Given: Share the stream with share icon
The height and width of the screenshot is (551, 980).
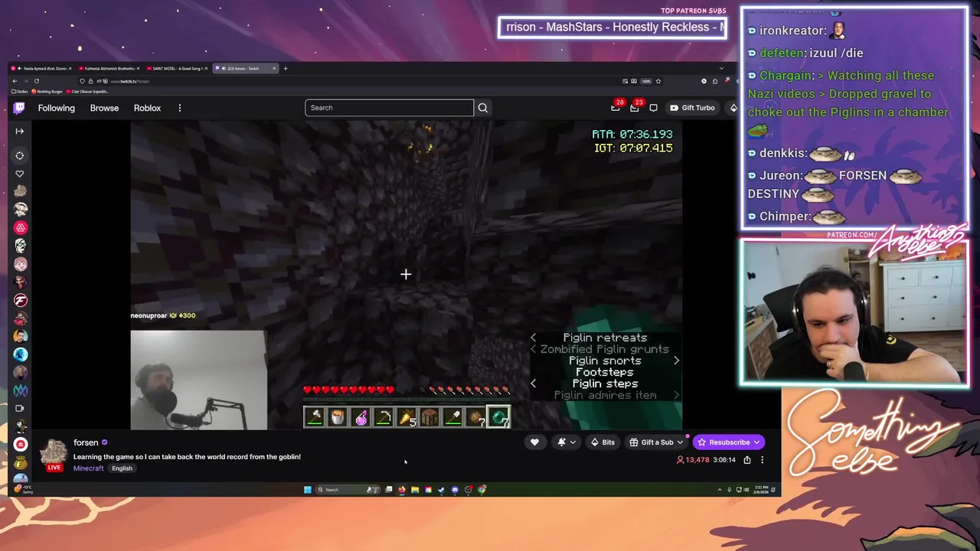Looking at the screenshot, I should coord(747,460).
